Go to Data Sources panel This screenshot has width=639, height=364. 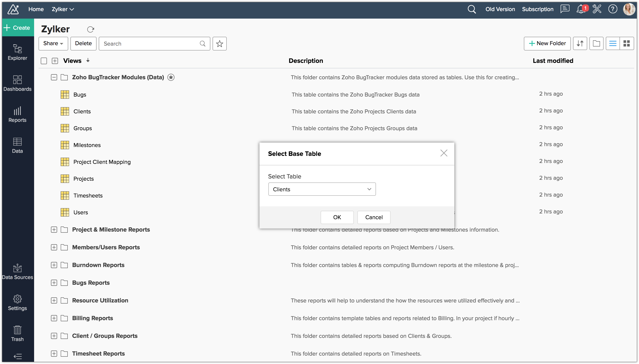17,271
